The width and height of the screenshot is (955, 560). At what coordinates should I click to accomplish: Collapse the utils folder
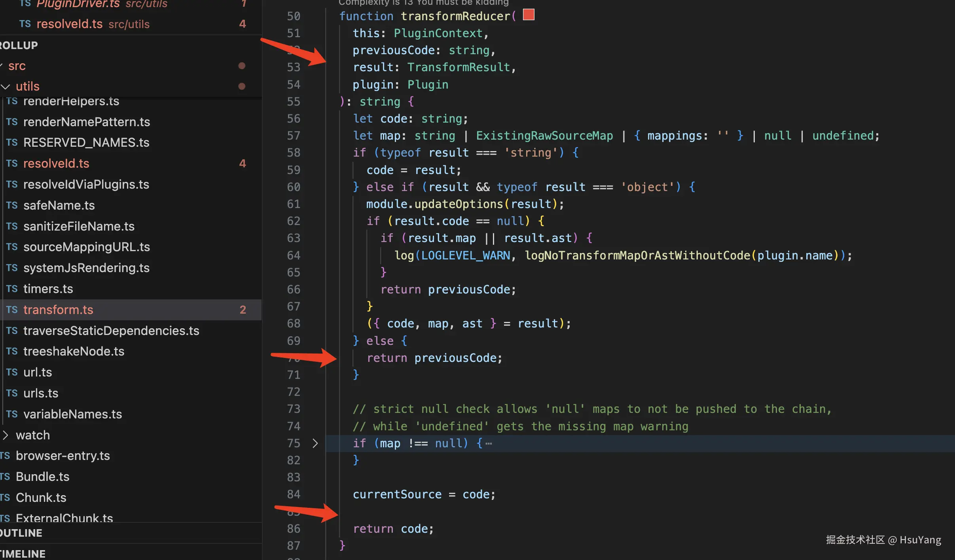click(6, 86)
